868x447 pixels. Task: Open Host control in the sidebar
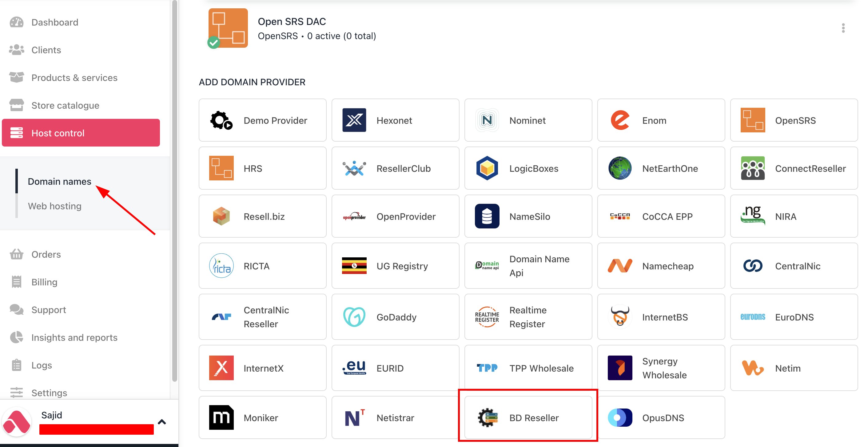click(x=81, y=133)
